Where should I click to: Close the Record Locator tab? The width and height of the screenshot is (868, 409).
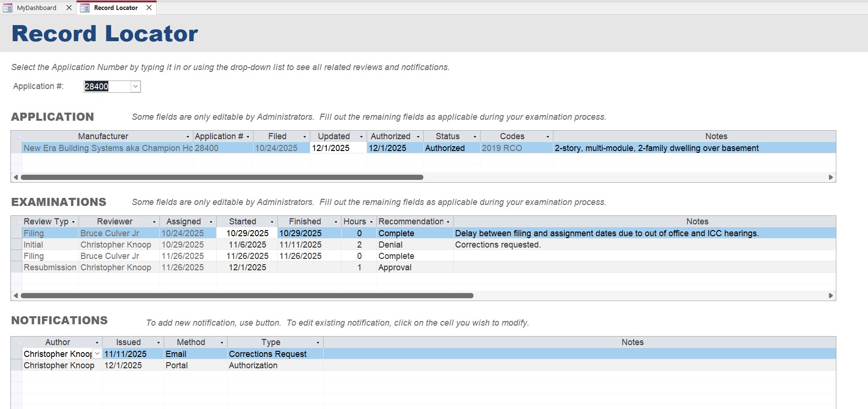tap(149, 8)
